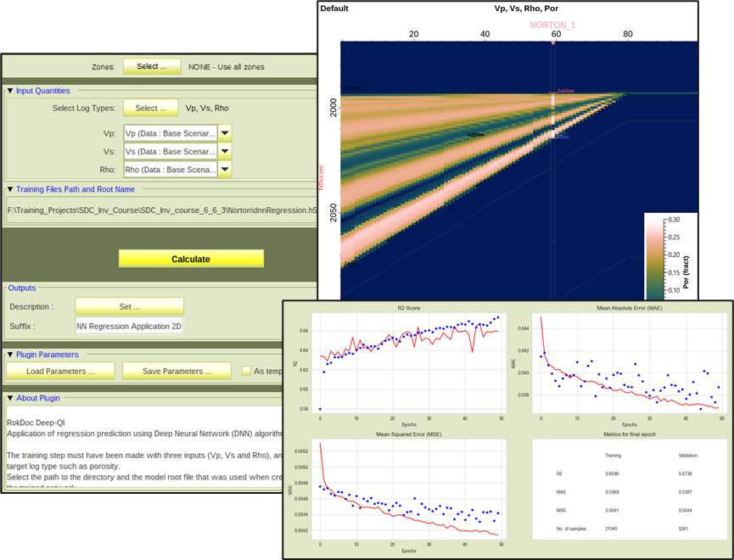
Task: Click the Por color scale bar
Action: (x=657, y=255)
